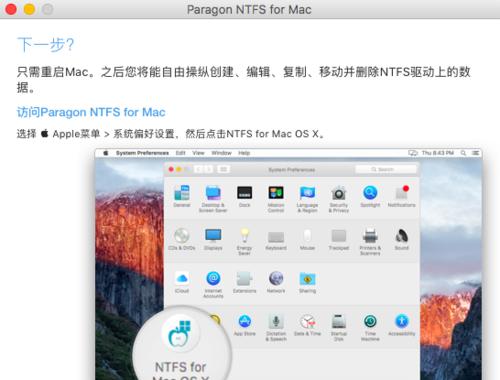Click the Thu 8:43 PM clock
The image size is (500, 380).
438,153
